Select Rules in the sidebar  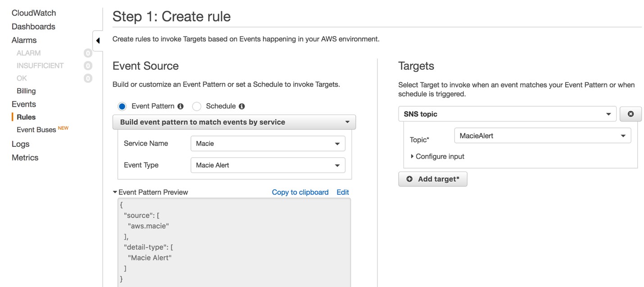26,117
